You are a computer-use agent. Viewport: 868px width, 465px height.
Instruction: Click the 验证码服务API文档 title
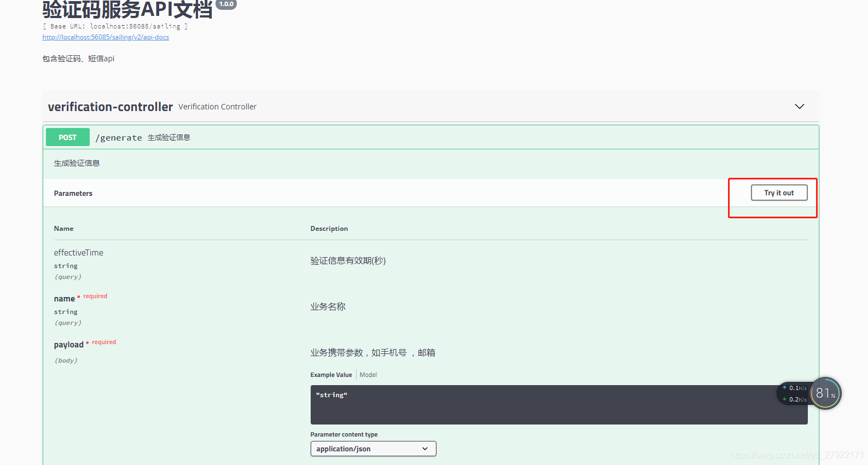(x=127, y=9)
